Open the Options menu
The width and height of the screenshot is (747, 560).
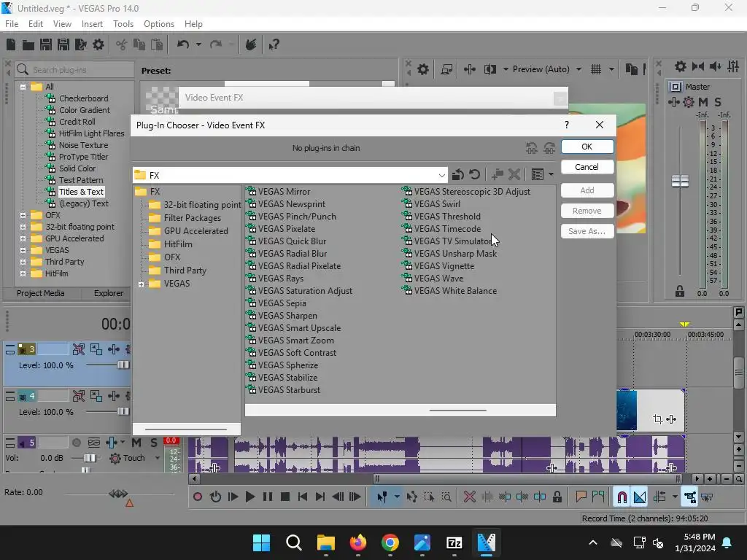(x=158, y=24)
